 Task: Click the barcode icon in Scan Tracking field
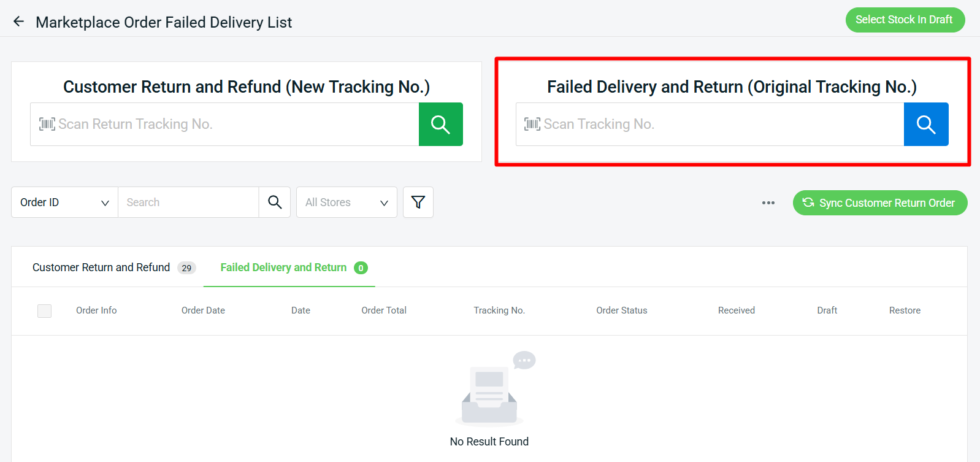pyautogui.click(x=532, y=124)
